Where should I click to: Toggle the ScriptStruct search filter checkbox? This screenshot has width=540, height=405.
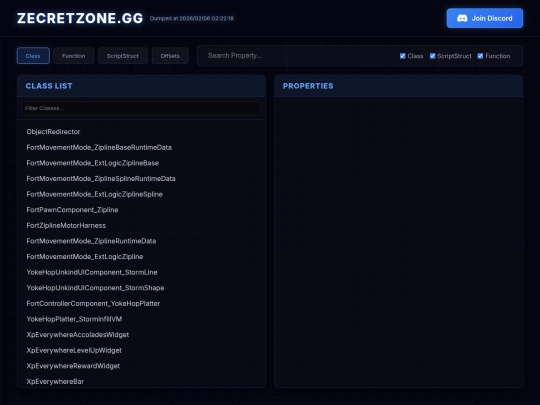[433, 56]
